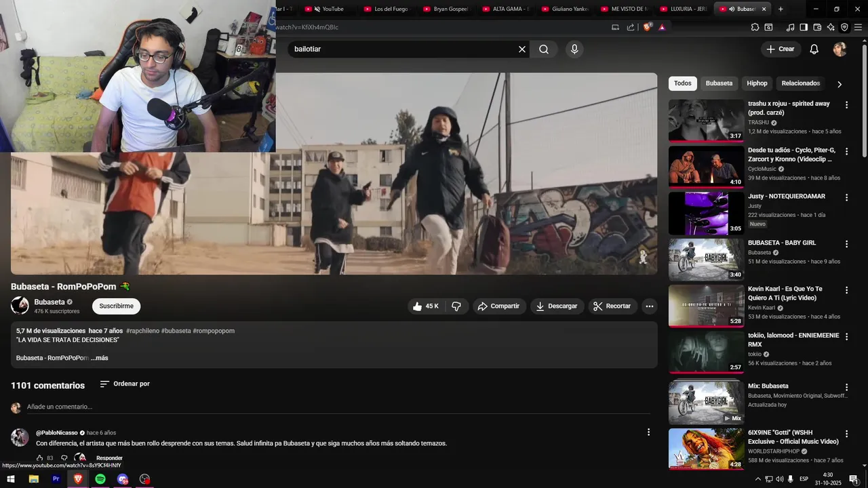This screenshot has width=868, height=488.
Task: Open File Explorer from the taskbar
Action: click(33, 479)
